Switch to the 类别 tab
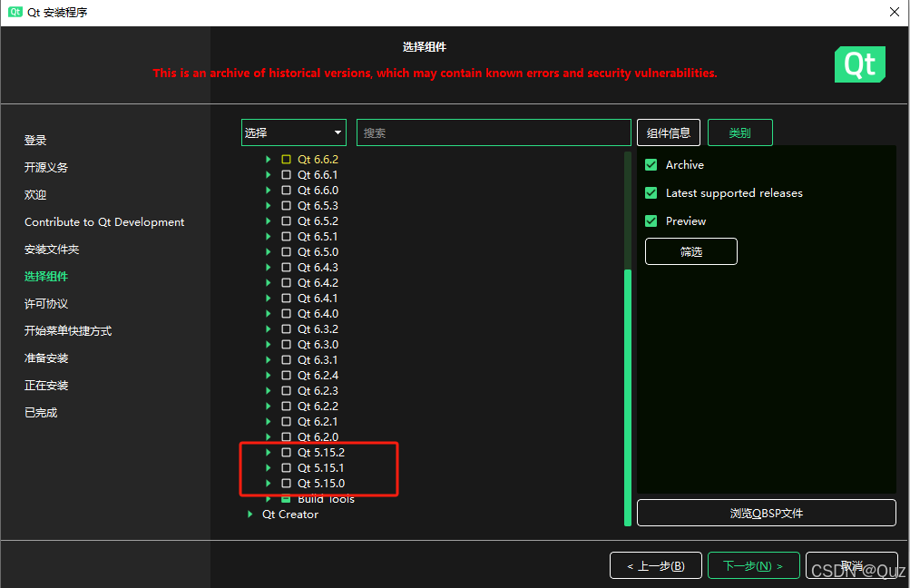The width and height of the screenshot is (910, 588). click(x=740, y=132)
